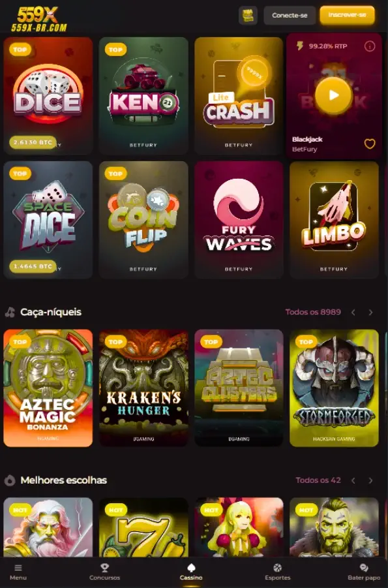Click Inscrever-se sign up button
388x588 pixels.
click(347, 15)
